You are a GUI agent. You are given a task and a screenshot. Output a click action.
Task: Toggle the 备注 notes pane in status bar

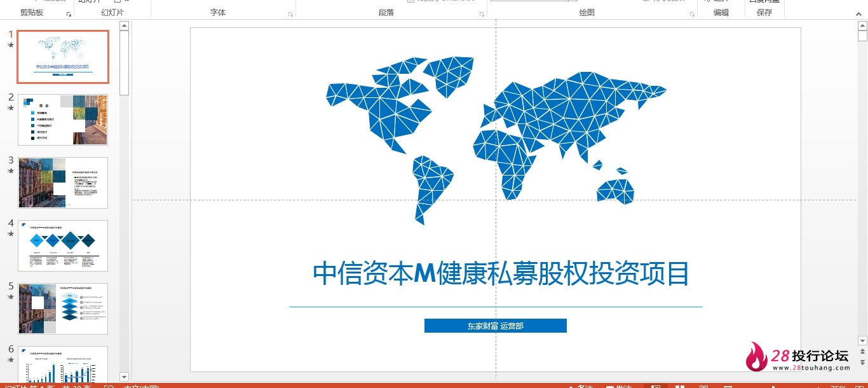coord(580,385)
